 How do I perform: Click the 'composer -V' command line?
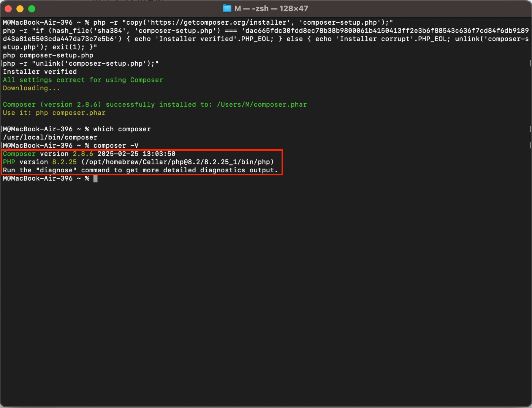[71, 146]
